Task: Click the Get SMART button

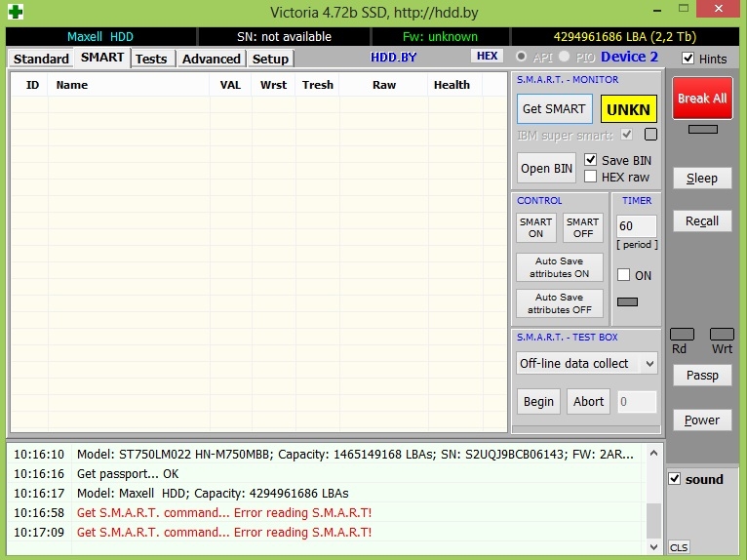Action: [554, 109]
